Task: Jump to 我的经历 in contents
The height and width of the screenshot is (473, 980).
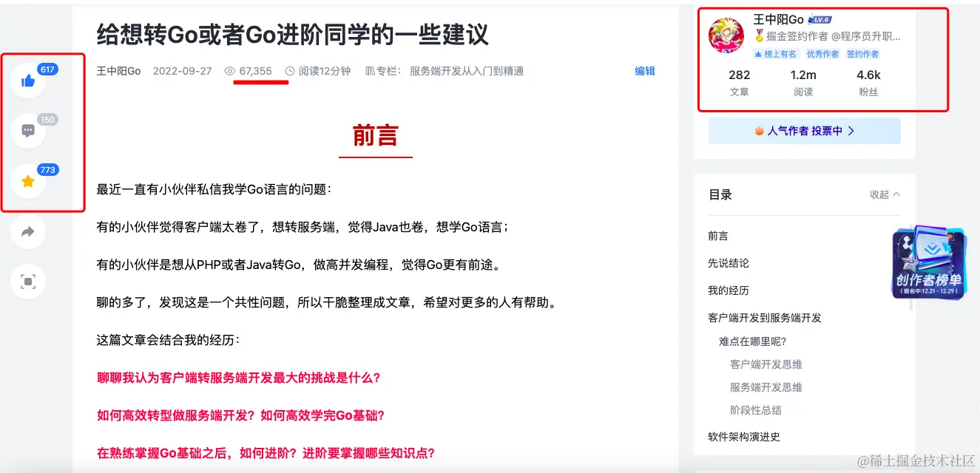Action: (729, 290)
